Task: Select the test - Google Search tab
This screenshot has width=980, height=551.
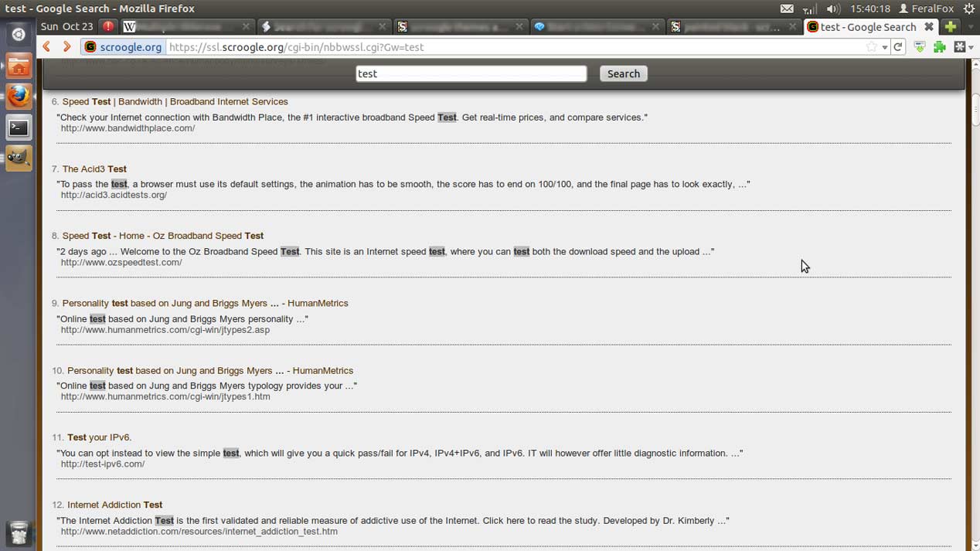Action: [871, 26]
